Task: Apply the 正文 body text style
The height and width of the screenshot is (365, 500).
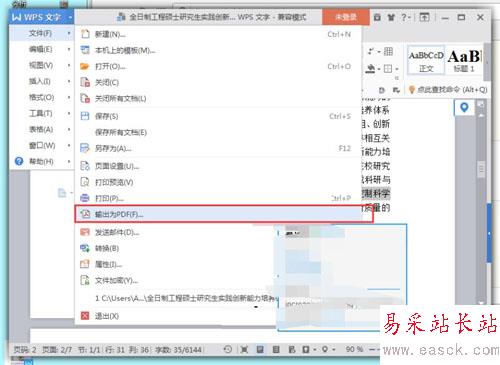Action: click(426, 60)
